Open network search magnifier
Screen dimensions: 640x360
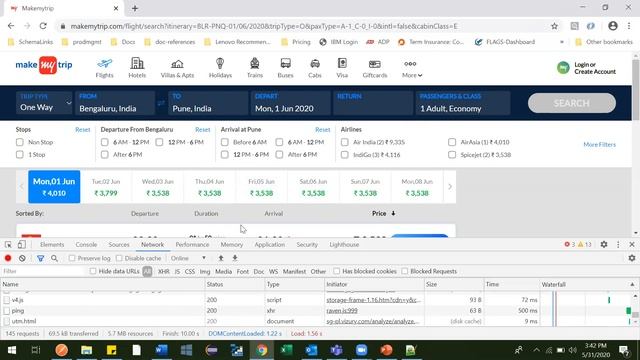click(54, 258)
